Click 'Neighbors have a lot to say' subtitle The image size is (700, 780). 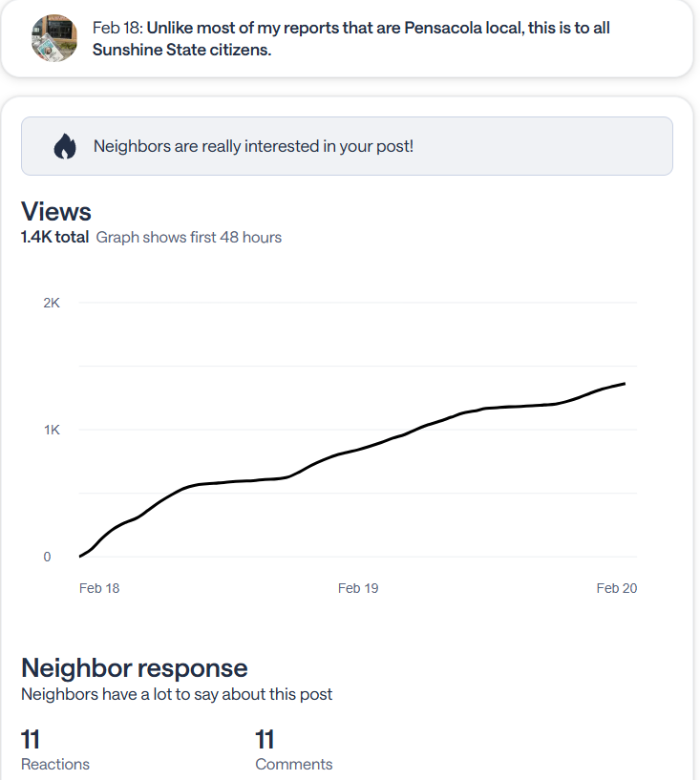(x=177, y=694)
